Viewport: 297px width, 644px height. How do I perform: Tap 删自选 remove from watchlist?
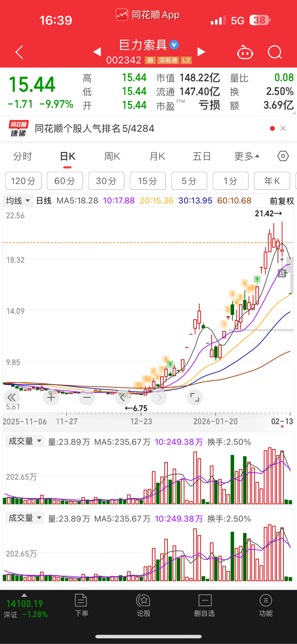coord(204,605)
